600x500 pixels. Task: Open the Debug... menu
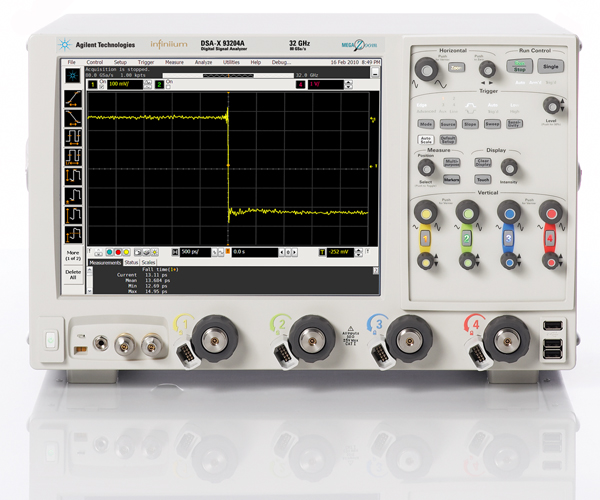click(281, 62)
